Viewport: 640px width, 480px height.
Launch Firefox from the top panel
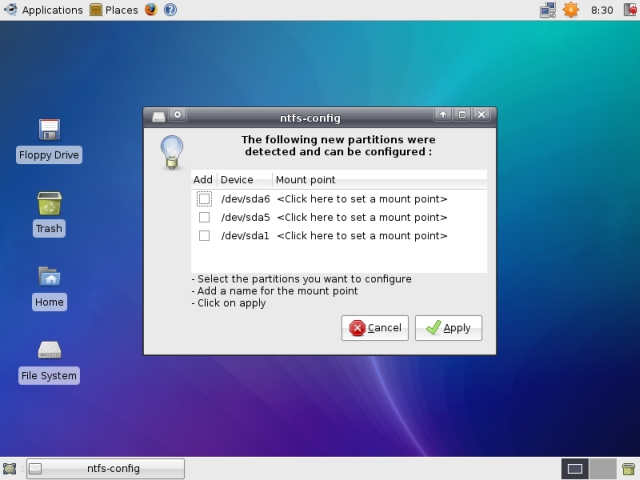tap(151, 9)
